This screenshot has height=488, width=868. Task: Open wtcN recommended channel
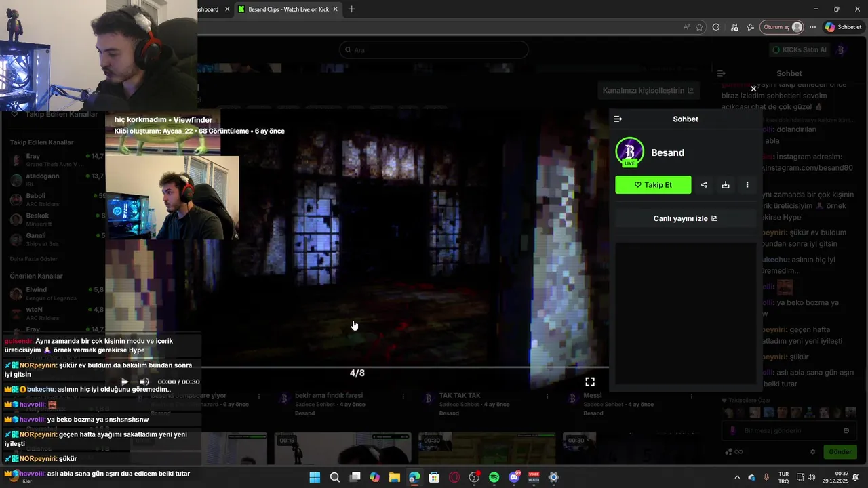click(x=57, y=313)
